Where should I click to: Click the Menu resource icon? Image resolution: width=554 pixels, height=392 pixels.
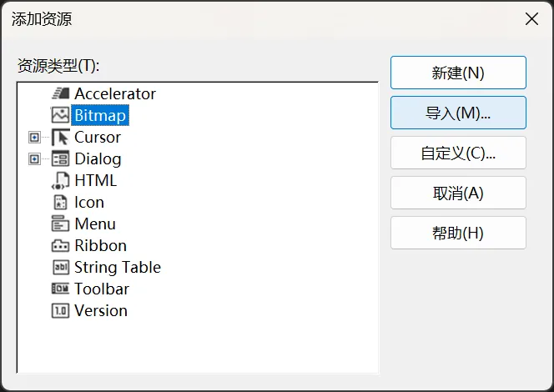tap(60, 224)
